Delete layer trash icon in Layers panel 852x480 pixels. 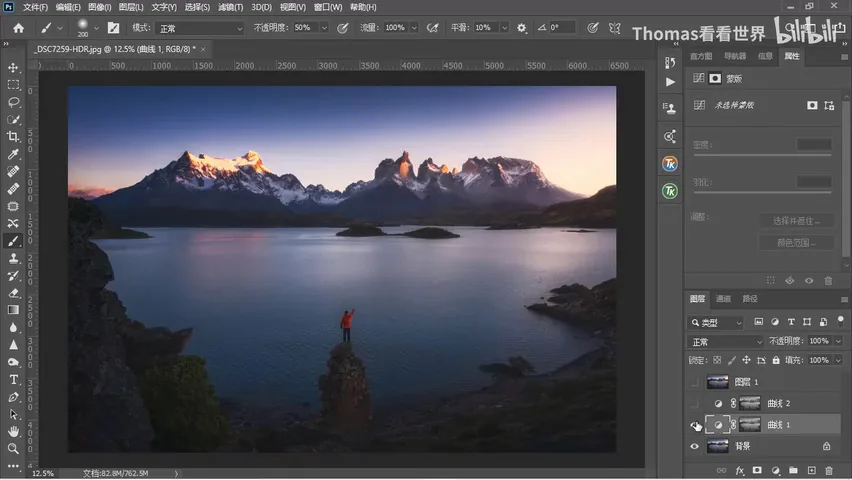click(829, 471)
